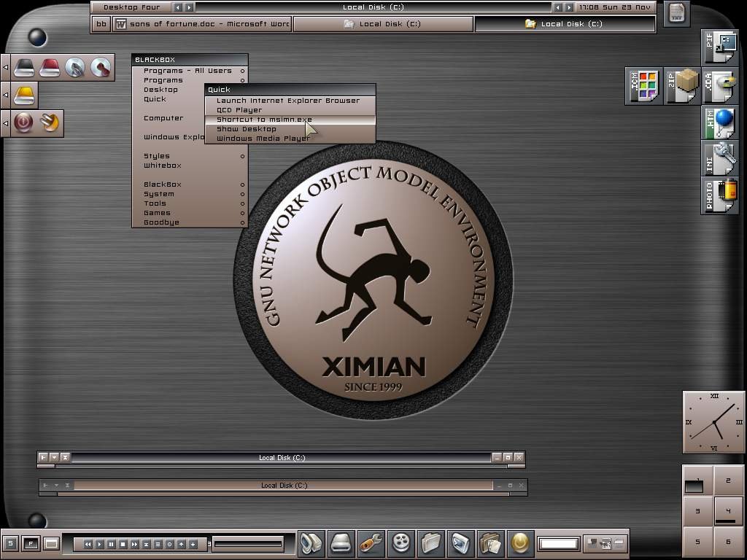747x560 pixels.
Task: Switch to workspace 2 in pager
Action: pos(728,481)
